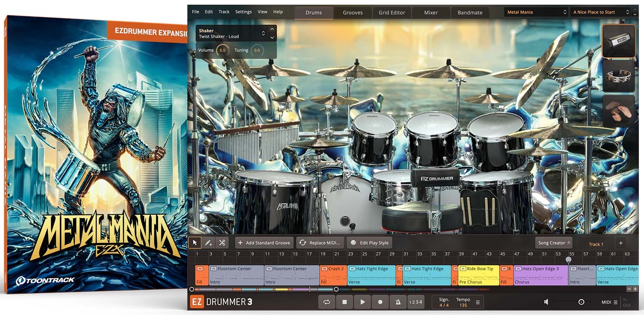Hit the Dirk Verbeuren kick drum
Screen dimensions: 644x315
[x=344, y=202]
